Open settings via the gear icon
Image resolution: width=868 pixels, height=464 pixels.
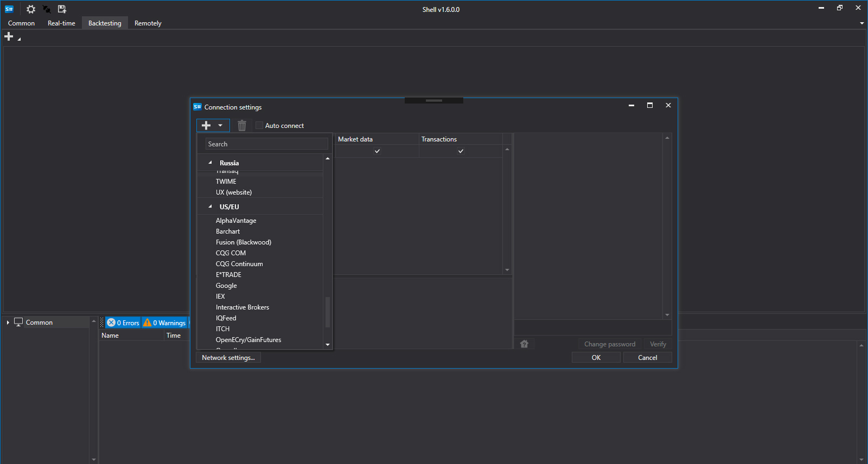[31, 9]
